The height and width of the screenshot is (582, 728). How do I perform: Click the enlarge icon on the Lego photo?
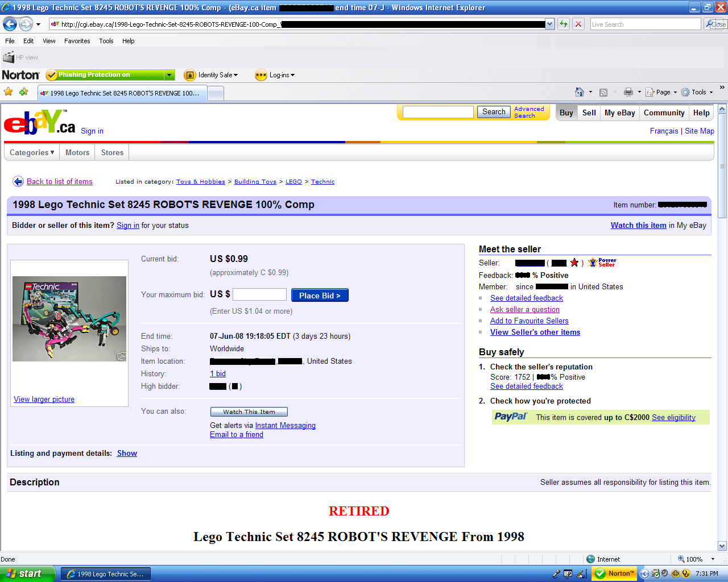pyautogui.click(x=121, y=356)
